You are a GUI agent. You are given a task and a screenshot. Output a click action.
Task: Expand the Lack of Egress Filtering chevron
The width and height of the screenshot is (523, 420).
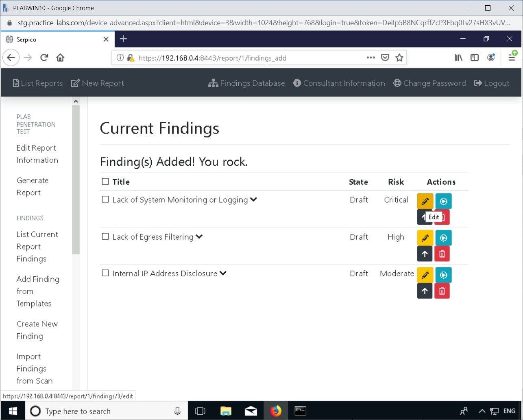(199, 236)
